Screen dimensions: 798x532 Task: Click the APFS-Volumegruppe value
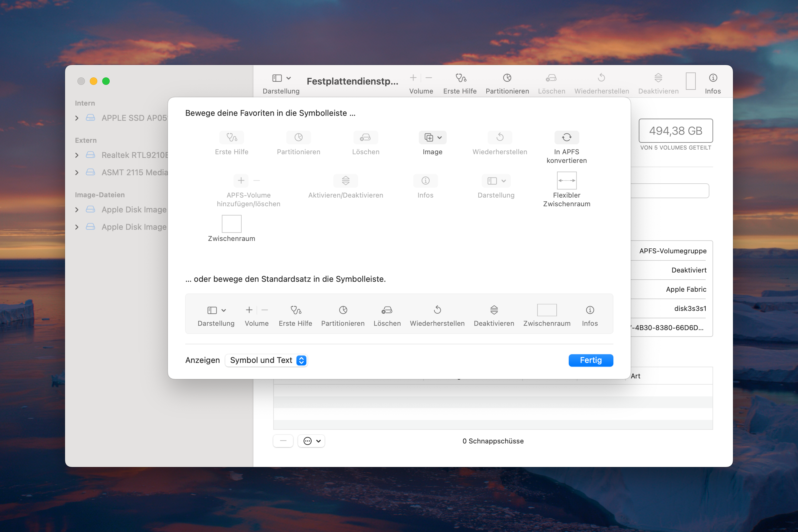(x=673, y=251)
